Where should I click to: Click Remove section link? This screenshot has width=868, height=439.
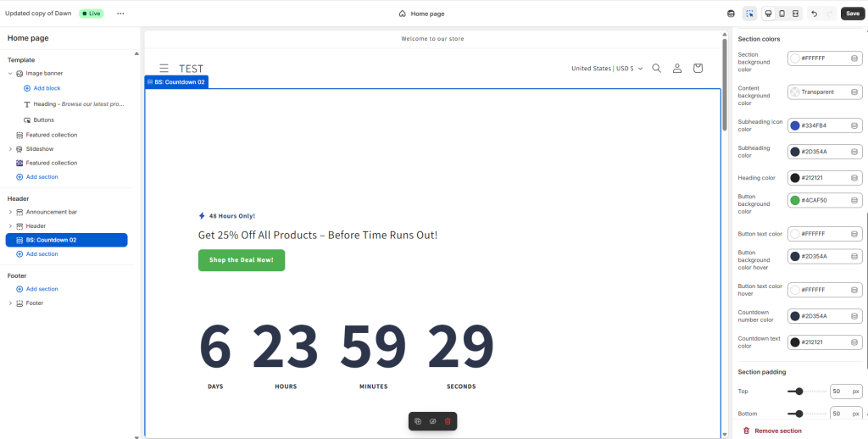tap(777, 431)
